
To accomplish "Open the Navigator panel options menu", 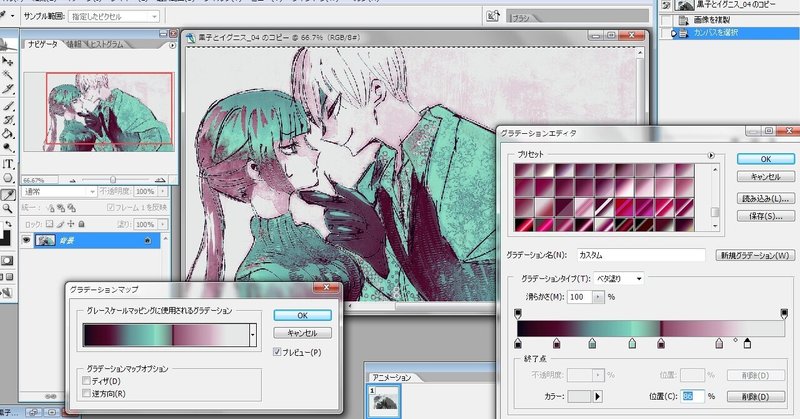I will 172,45.
